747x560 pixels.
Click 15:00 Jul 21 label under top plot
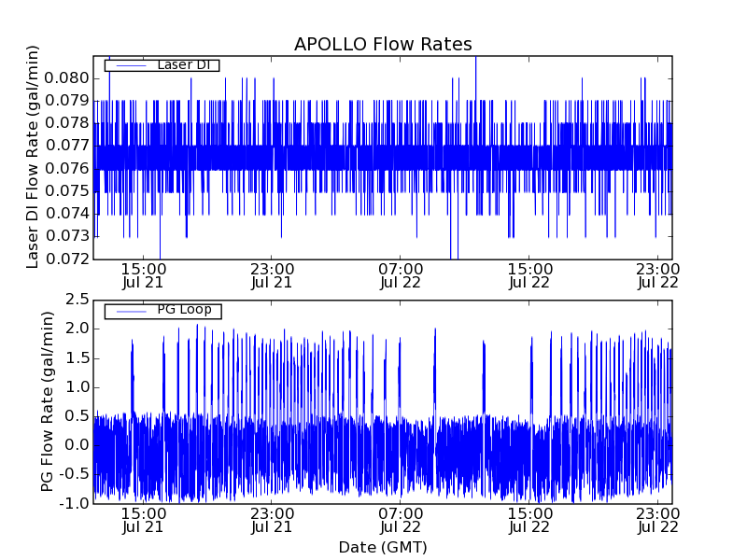pos(143,275)
